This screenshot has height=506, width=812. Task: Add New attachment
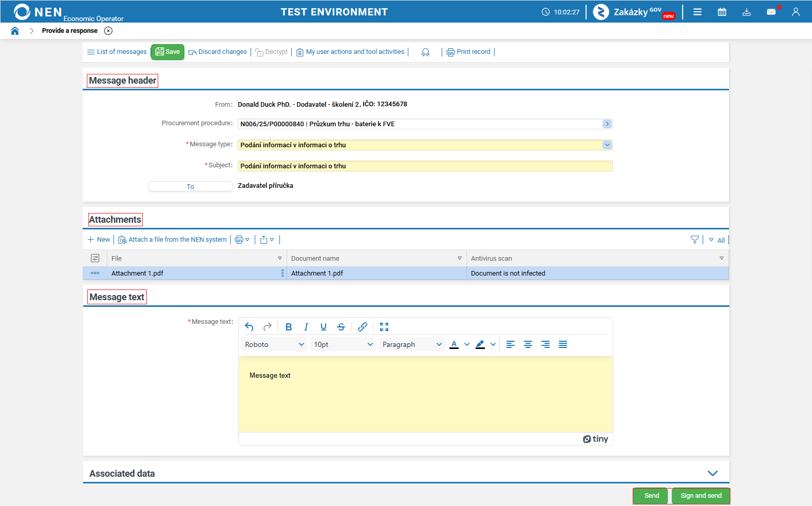[x=99, y=240]
